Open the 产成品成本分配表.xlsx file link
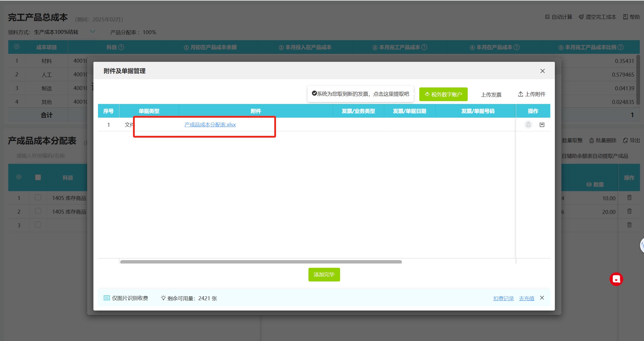This screenshot has width=644, height=341. [210, 124]
